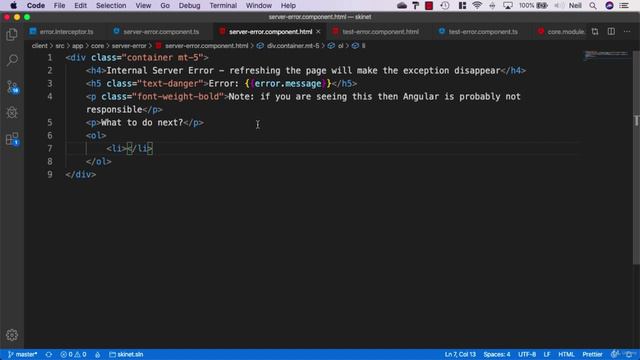Open Time Machine menu bar icon
This screenshot has height=360, width=640.
pos(445,5)
